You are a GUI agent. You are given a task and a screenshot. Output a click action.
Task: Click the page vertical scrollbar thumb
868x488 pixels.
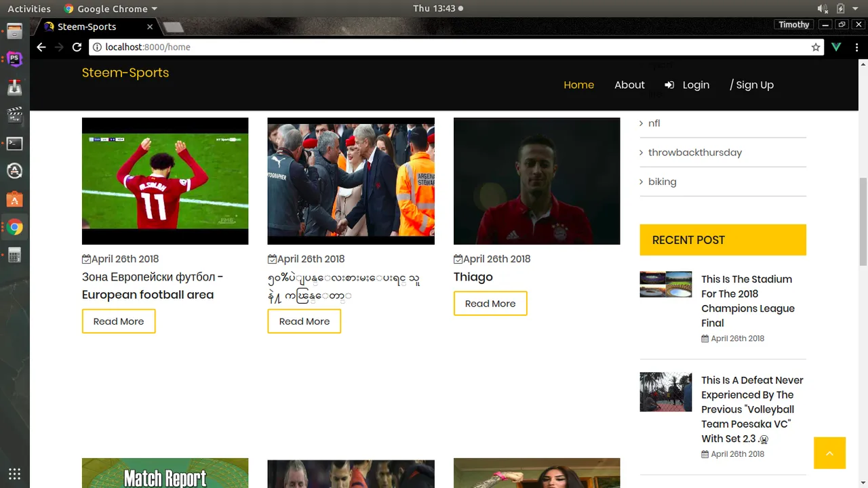[863, 222]
